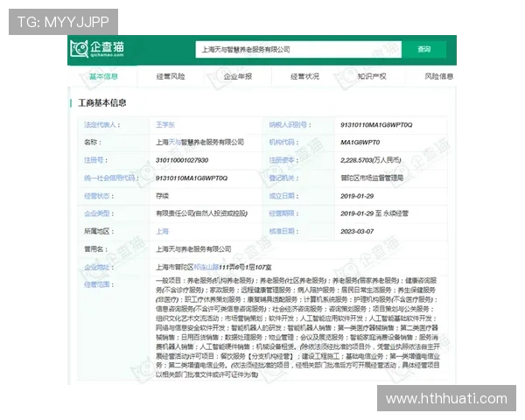The height and width of the screenshot is (420, 525).
Task: Click establishment date 2019-01-29
Action: [x=357, y=196]
